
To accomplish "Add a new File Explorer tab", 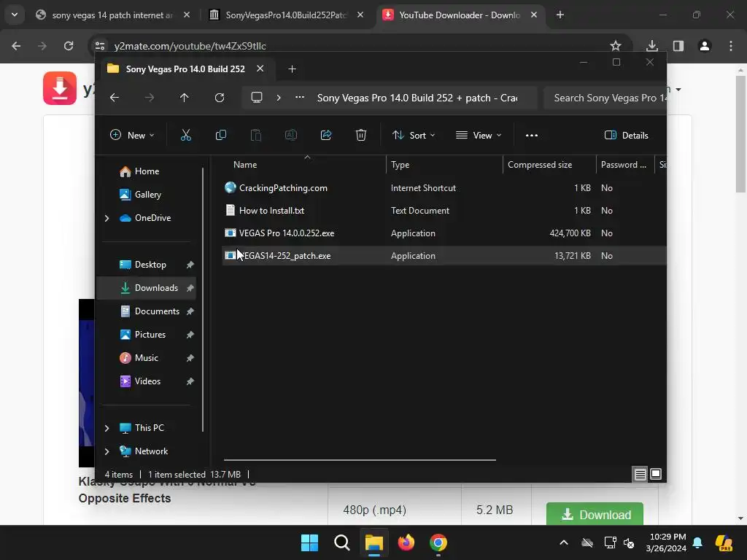I will point(292,69).
